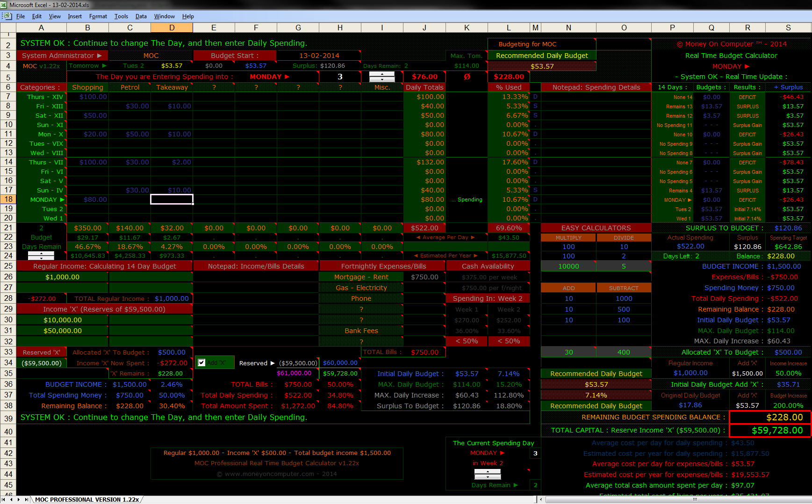Click the + Surplus label at top right
The image size is (812, 504).
[x=788, y=87]
